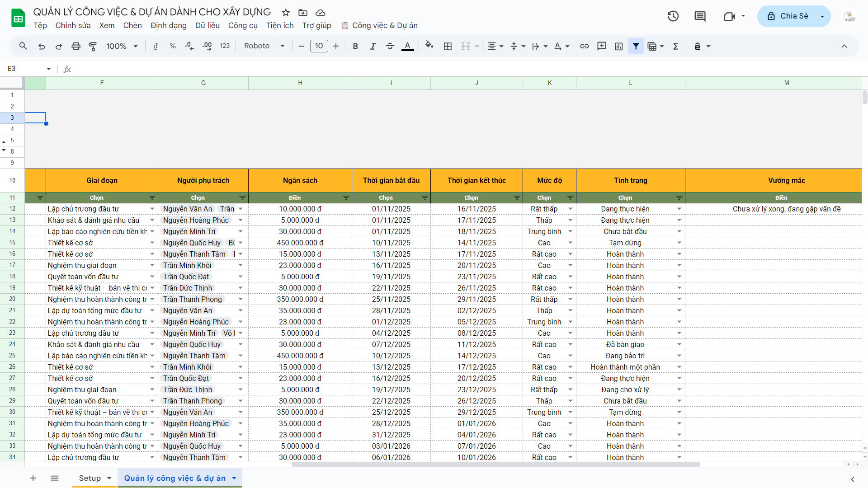Click the Chia Sẻ share button
Screen dimensions: 868x488
click(787, 16)
